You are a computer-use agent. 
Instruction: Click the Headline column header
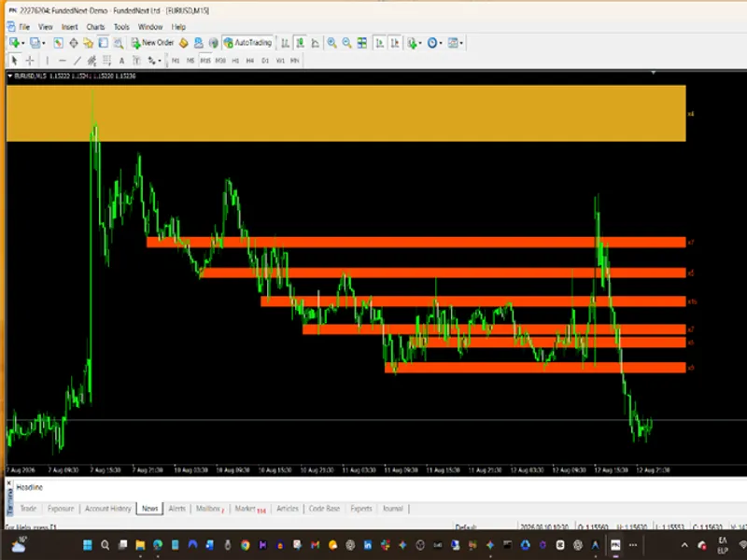click(x=30, y=487)
